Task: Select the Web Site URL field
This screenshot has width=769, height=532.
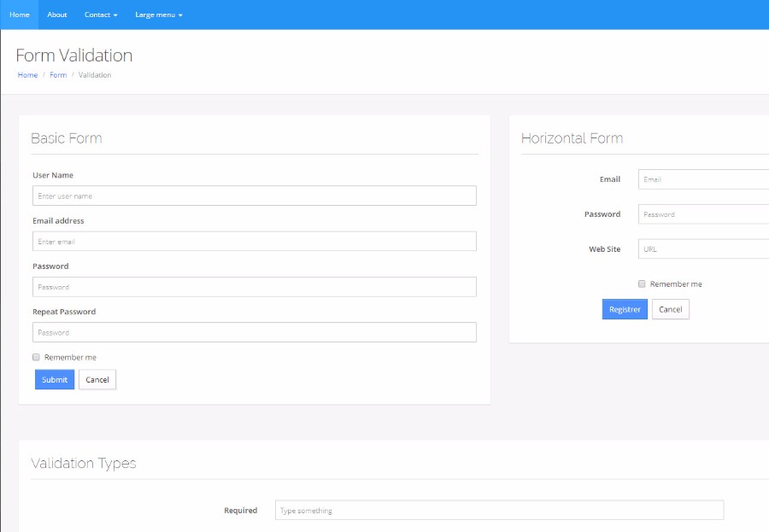Action: 703,249
